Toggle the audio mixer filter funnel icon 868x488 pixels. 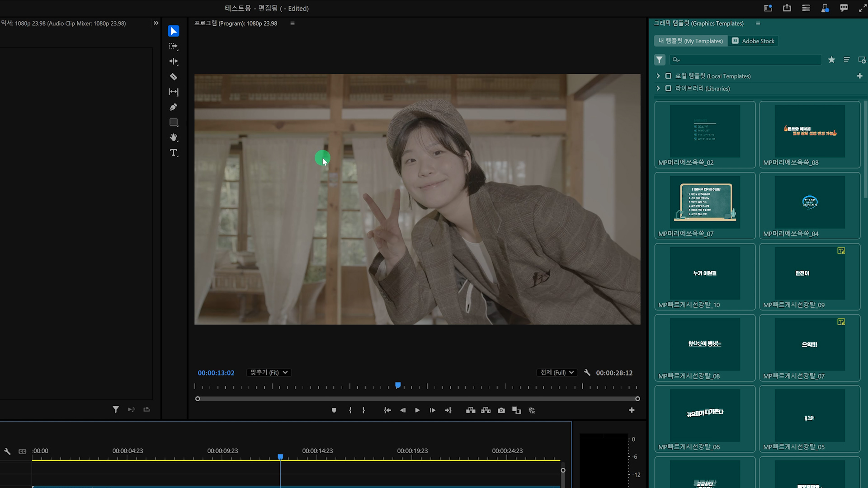(116, 409)
